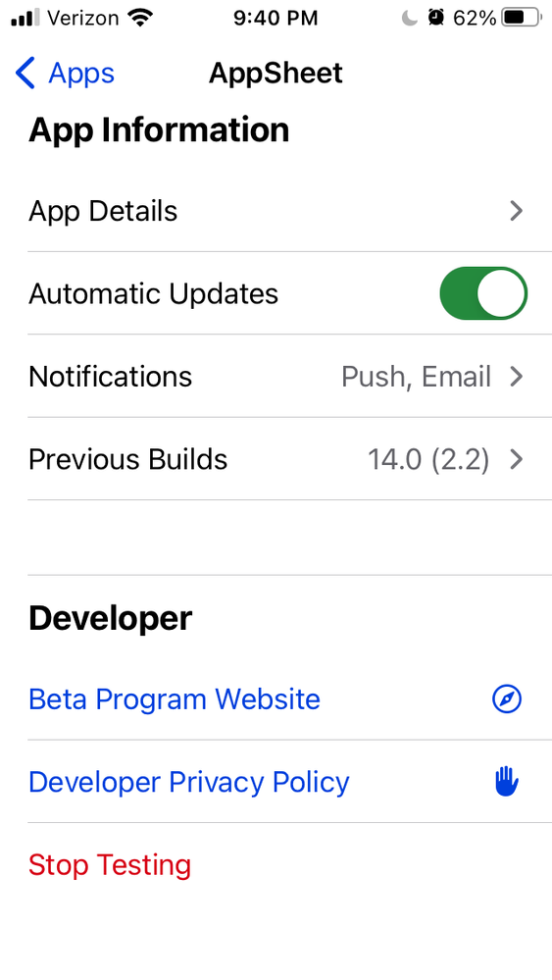
Task: Expand App Details using its chevron
Action: click(x=516, y=211)
